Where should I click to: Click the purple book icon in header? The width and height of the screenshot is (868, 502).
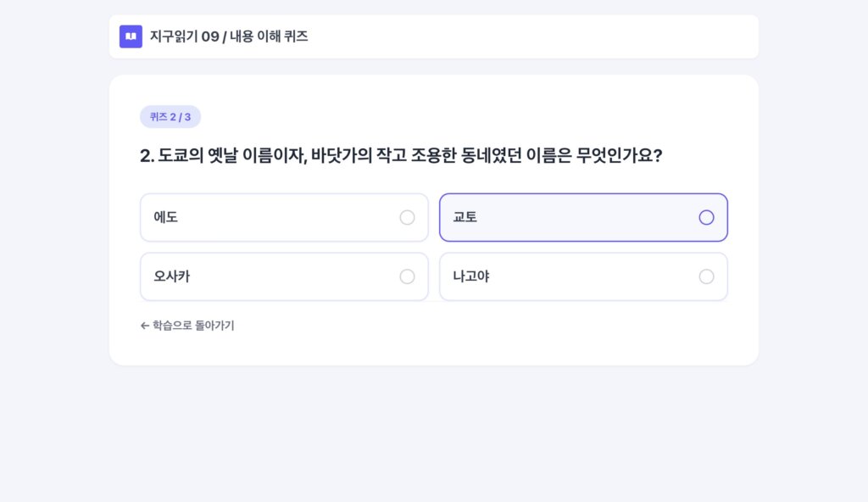click(131, 36)
